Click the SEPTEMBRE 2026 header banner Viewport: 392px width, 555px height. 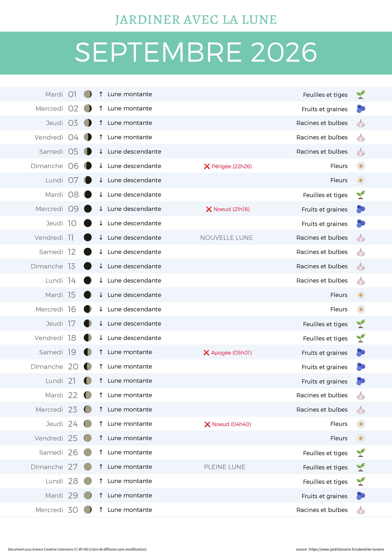[196, 53]
